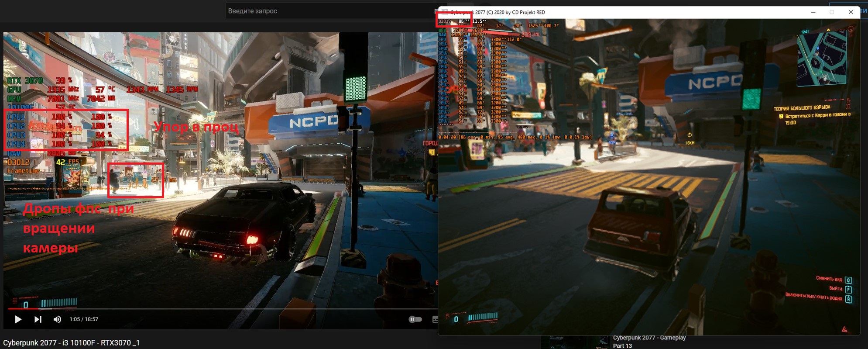Screen dimensions: 868x349
Task: Minimize the Cyberpunk 2077 game window
Action: point(813,12)
